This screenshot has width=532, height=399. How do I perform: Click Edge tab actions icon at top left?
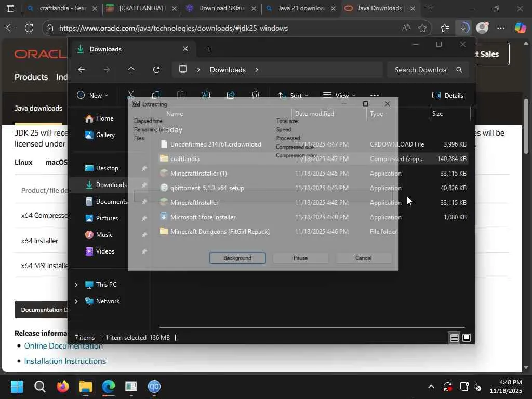pyautogui.click(x=10, y=8)
